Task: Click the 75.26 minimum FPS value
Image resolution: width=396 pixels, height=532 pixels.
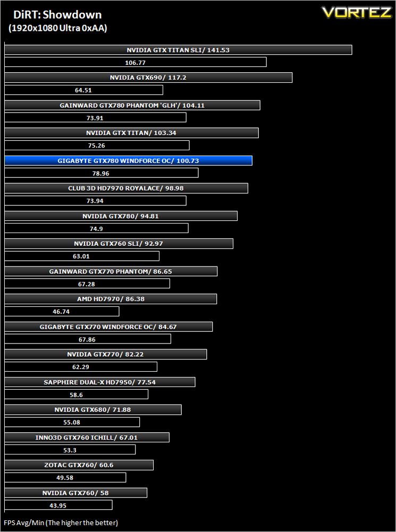Action: coord(96,145)
